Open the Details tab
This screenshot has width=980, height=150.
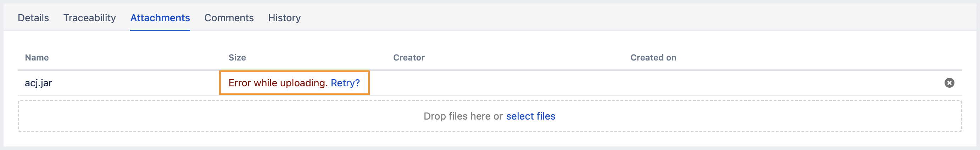(x=33, y=18)
